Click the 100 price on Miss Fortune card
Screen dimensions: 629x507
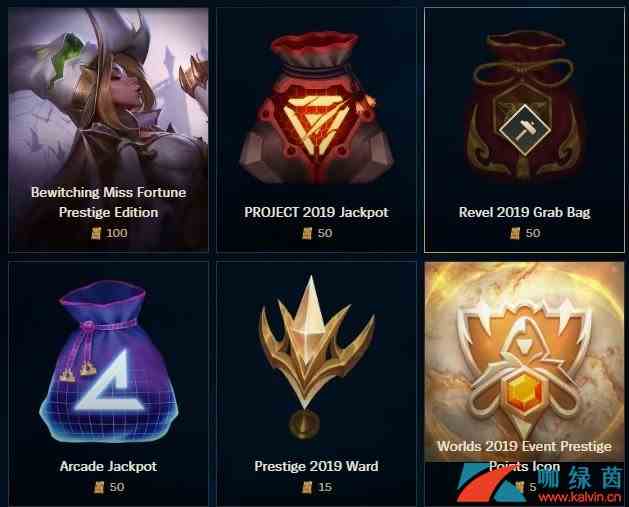117,233
